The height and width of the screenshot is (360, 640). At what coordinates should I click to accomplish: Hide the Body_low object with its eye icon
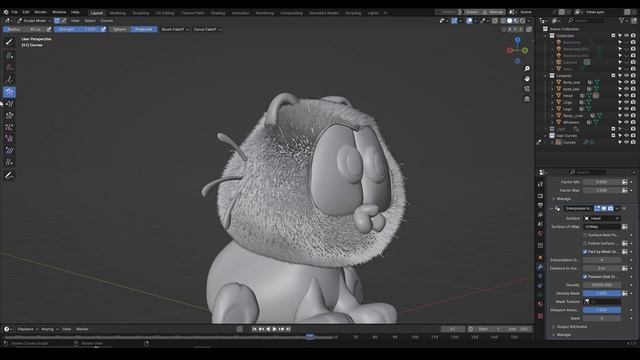[x=627, y=82]
